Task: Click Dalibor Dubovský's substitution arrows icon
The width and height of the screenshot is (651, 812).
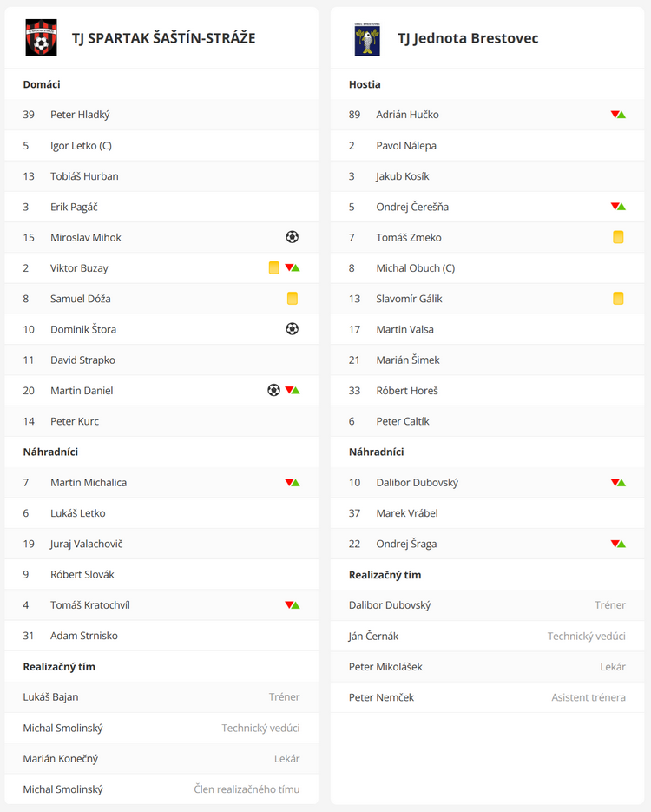Action: (618, 483)
